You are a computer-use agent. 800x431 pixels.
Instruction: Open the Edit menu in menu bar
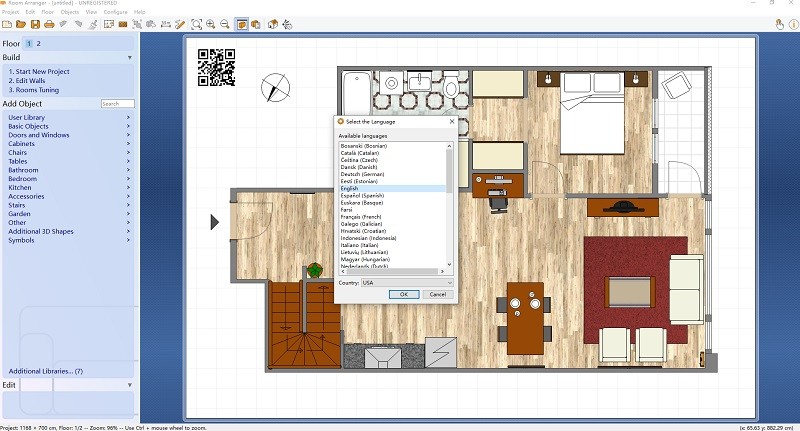coord(30,12)
